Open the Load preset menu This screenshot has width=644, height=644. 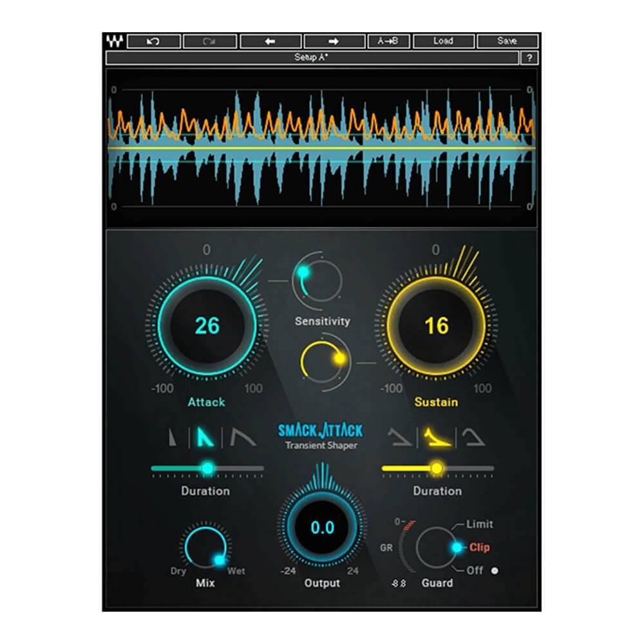click(444, 41)
